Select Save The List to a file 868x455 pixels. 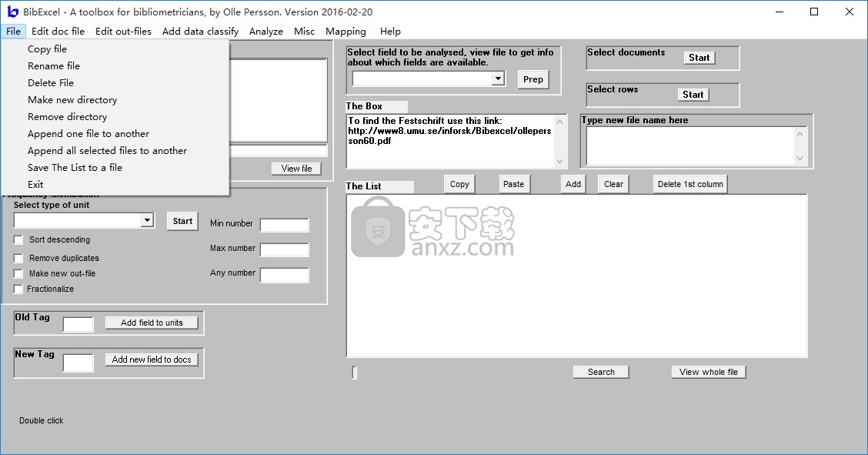click(115, 168)
